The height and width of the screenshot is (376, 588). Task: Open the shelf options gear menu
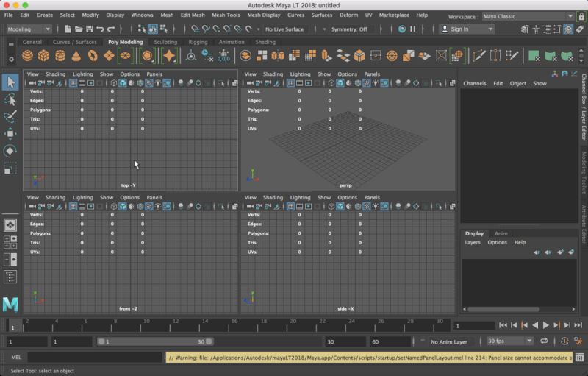(x=11, y=60)
